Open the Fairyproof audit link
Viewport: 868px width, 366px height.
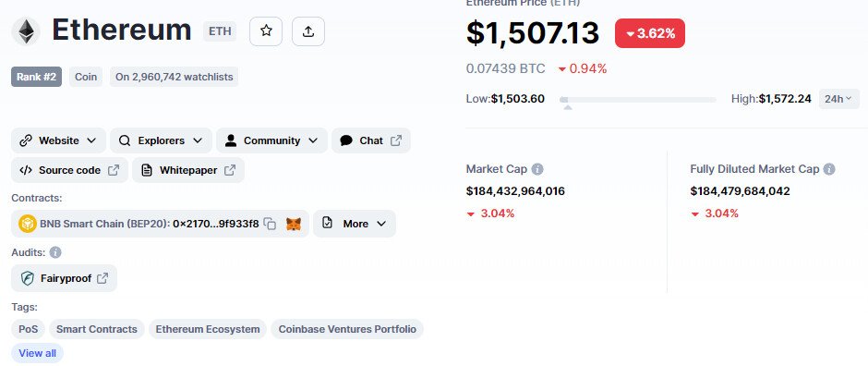(65, 278)
